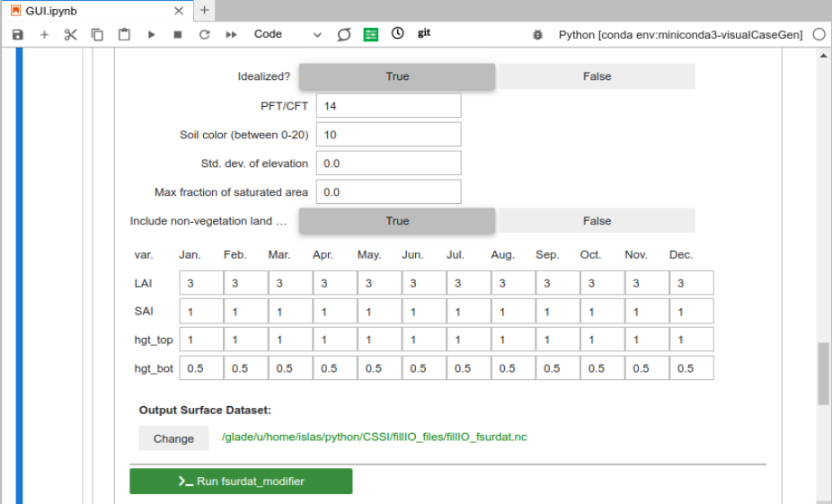Click the Paste cell icon
The image size is (832, 504).
click(x=124, y=34)
